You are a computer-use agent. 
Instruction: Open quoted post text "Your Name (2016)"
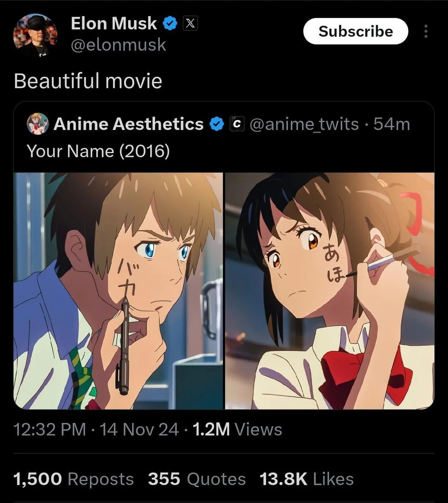[x=98, y=151]
